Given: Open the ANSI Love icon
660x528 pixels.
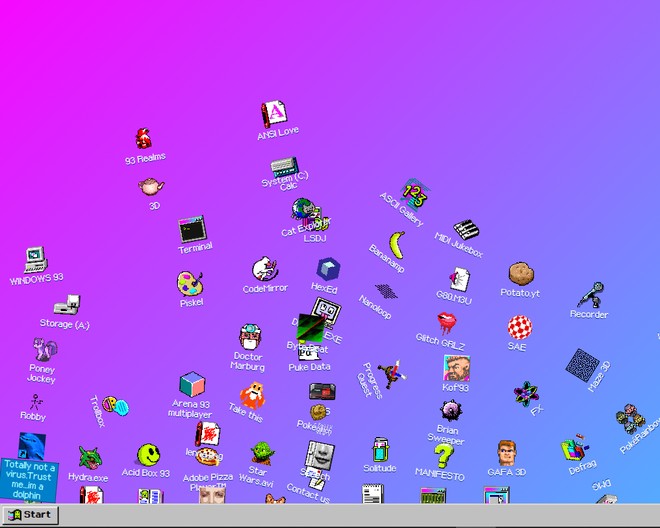Looking at the screenshot, I should point(273,114).
